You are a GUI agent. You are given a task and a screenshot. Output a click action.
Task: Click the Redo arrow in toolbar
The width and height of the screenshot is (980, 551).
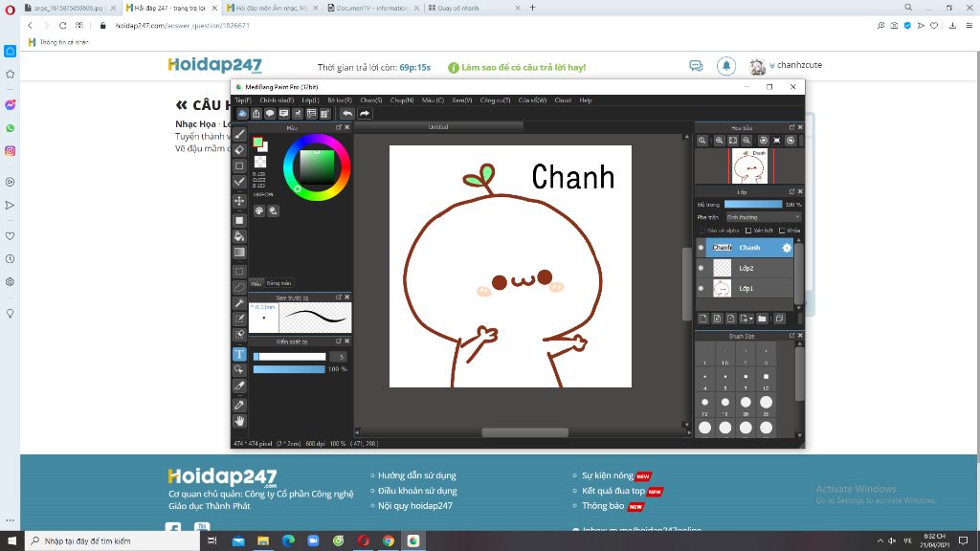pyautogui.click(x=365, y=113)
